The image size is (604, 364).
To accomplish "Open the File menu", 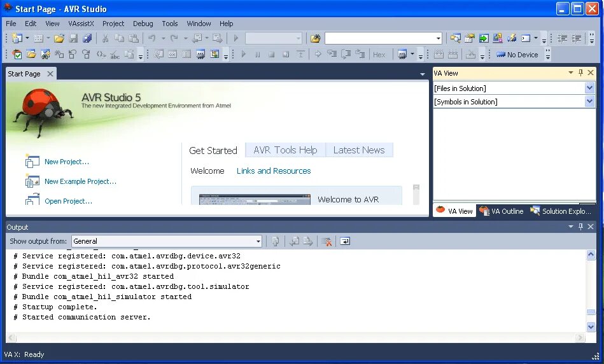I will [11, 24].
